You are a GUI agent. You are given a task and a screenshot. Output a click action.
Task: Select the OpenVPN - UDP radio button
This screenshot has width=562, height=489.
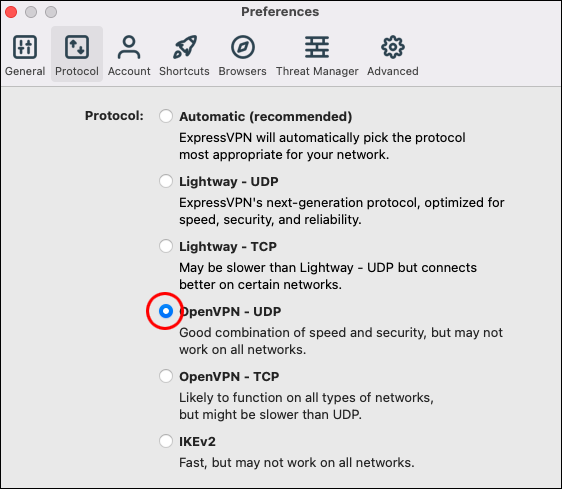[166, 311]
